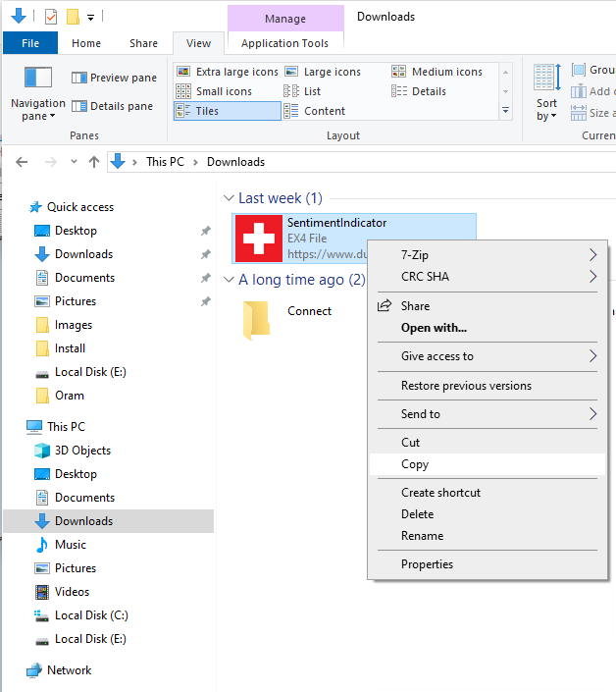Click This PC in address bar

pos(165,162)
